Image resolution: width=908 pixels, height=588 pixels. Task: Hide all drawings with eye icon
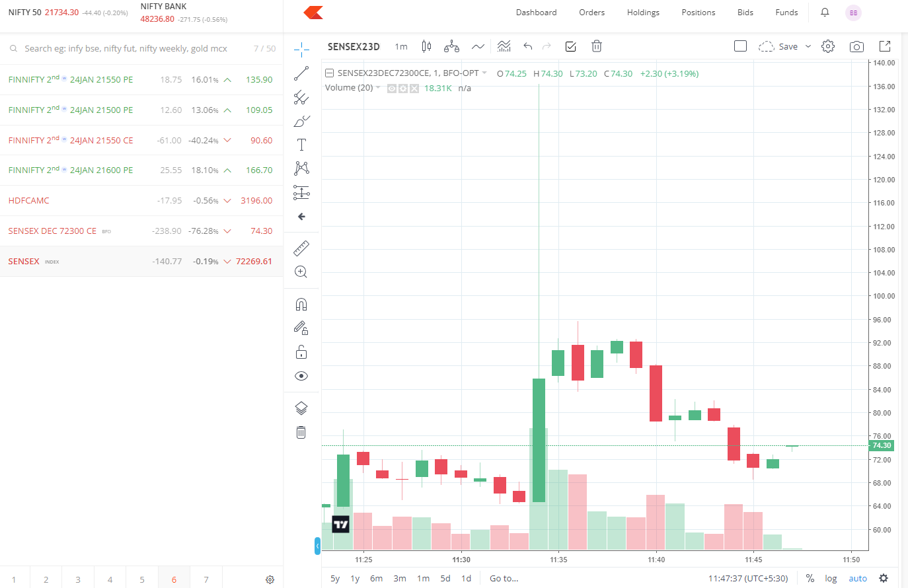click(301, 376)
